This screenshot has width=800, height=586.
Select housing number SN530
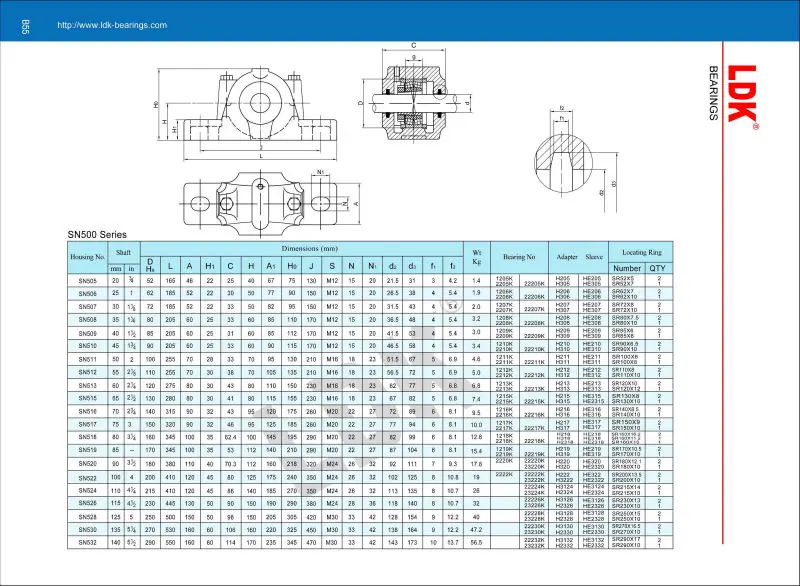(87, 530)
